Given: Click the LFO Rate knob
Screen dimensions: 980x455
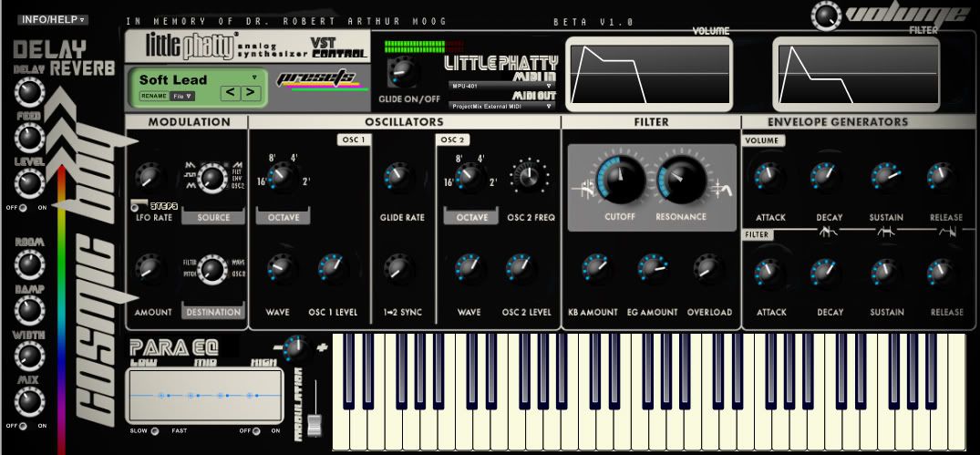Looking at the screenshot, I should [x=150, y=178].
